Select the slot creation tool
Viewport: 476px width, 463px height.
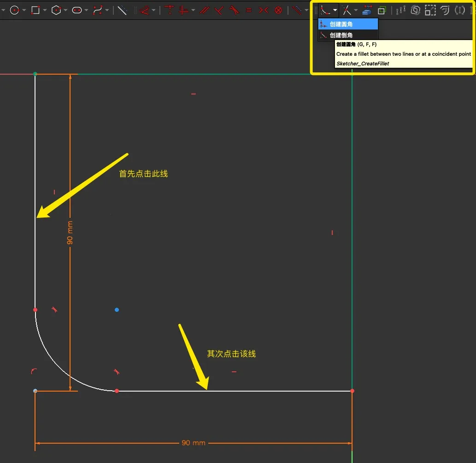[76, 10]
